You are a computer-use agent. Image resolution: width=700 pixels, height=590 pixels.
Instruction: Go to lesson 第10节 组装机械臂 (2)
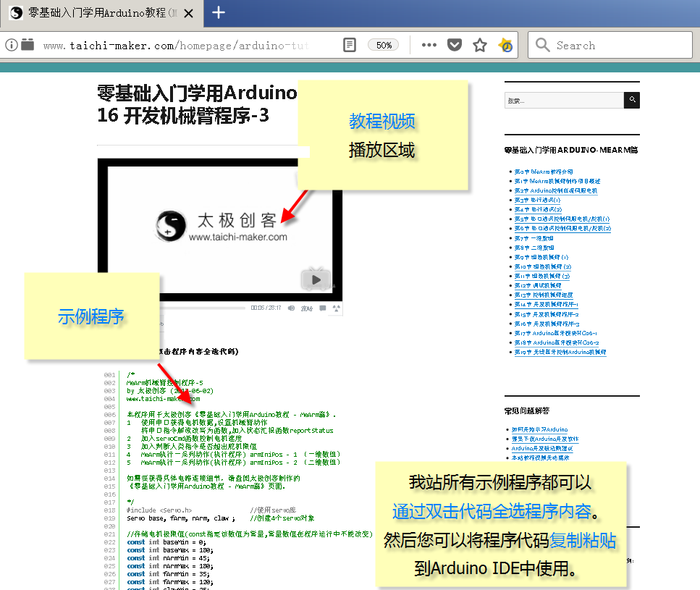pyautogui.click(x=542, y=266)
